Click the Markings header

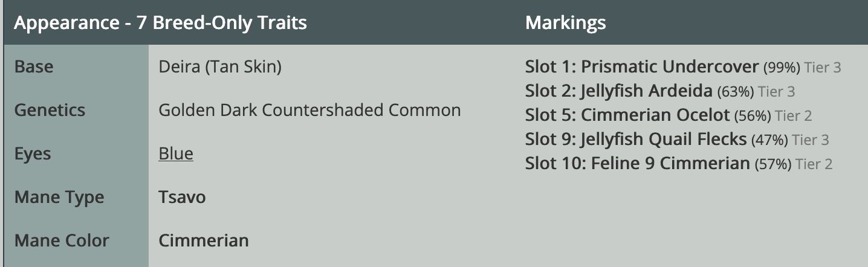(566, 23)
